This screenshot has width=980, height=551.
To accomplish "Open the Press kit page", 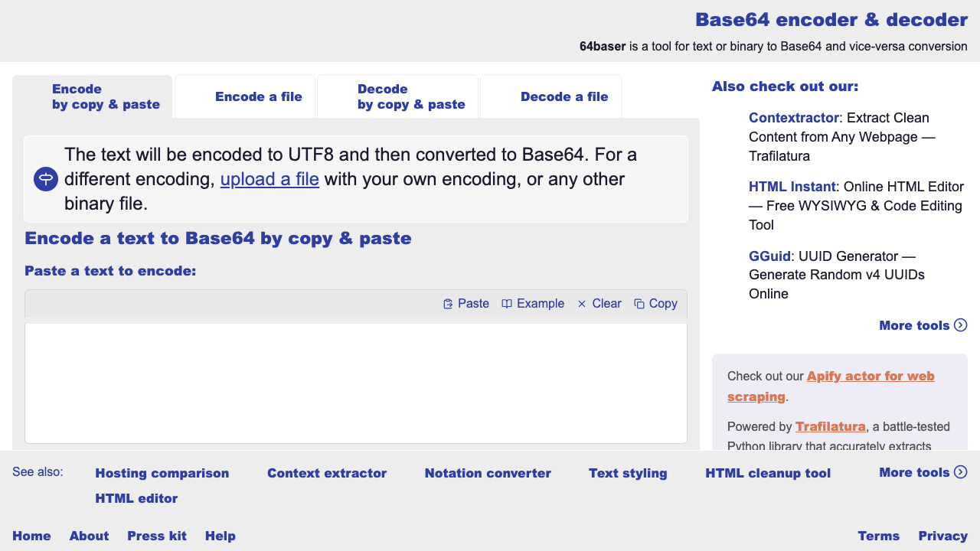I will [x=157, y=536].
